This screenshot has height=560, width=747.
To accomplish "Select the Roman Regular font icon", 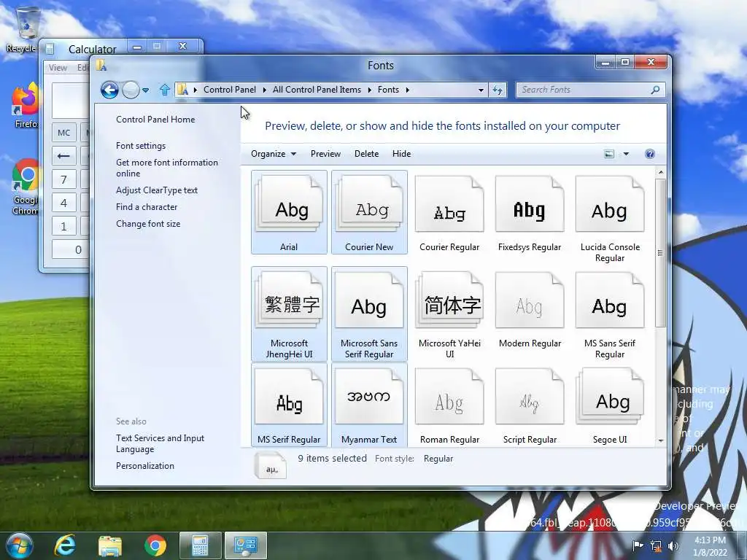I will point(449,396).
